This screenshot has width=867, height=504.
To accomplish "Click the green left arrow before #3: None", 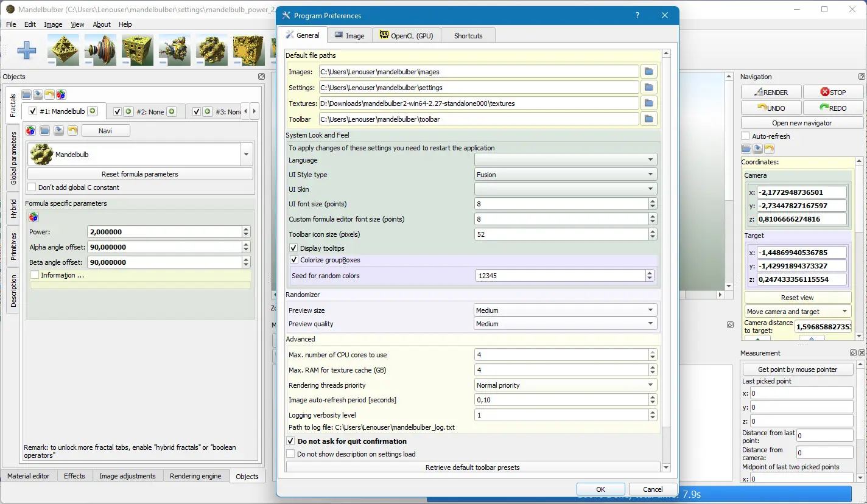I will pos(208,112).
